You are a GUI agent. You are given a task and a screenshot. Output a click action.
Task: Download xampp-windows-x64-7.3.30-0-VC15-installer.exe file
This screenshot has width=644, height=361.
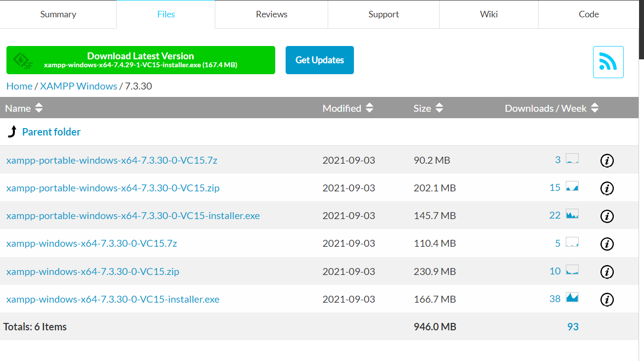(113, 299)
